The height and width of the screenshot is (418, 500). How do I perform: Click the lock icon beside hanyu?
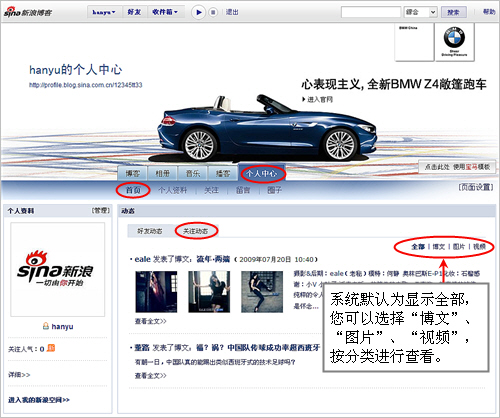tap(46, 326)
